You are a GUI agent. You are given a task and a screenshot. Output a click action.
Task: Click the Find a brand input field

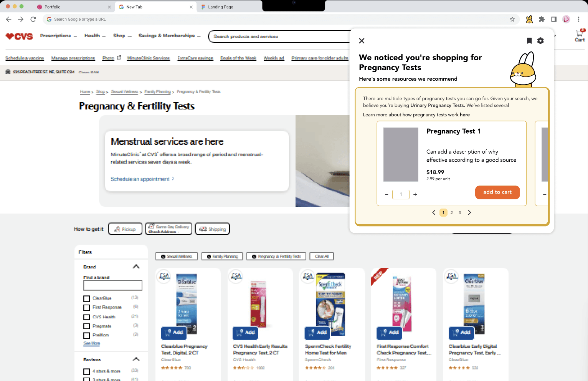point(113,285)
